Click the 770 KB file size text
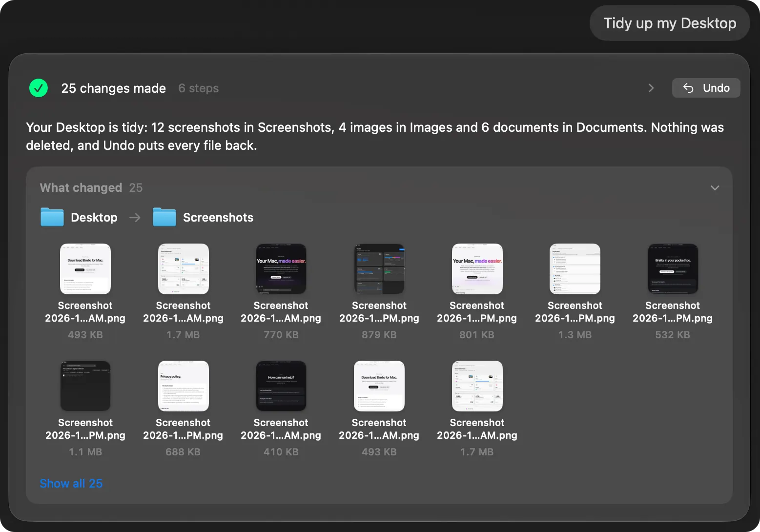 (281, 335)
